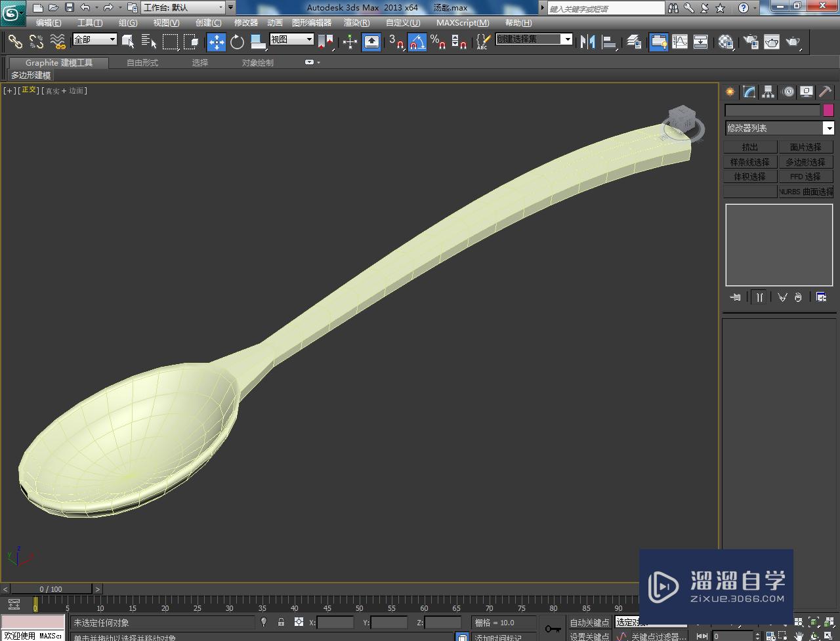This screenshot has height=641, width=840.
Task: Choose the Rectangular Selection Region tool
Action: pyautogui.click(x=171, y=42)
